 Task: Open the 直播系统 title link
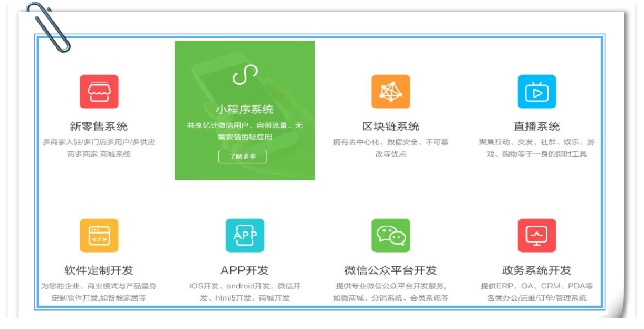pyautogui.click(x=537, y=127)
